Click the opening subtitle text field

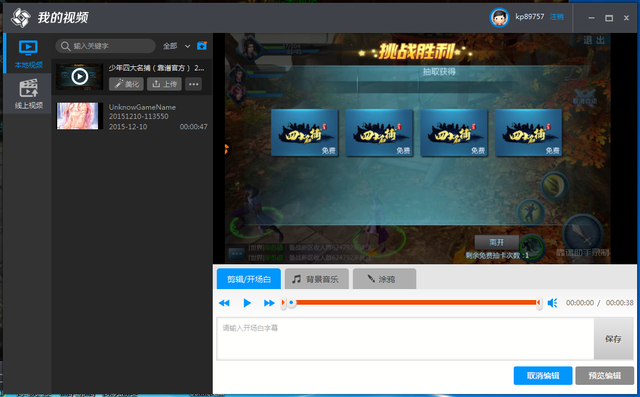[405, 339]
